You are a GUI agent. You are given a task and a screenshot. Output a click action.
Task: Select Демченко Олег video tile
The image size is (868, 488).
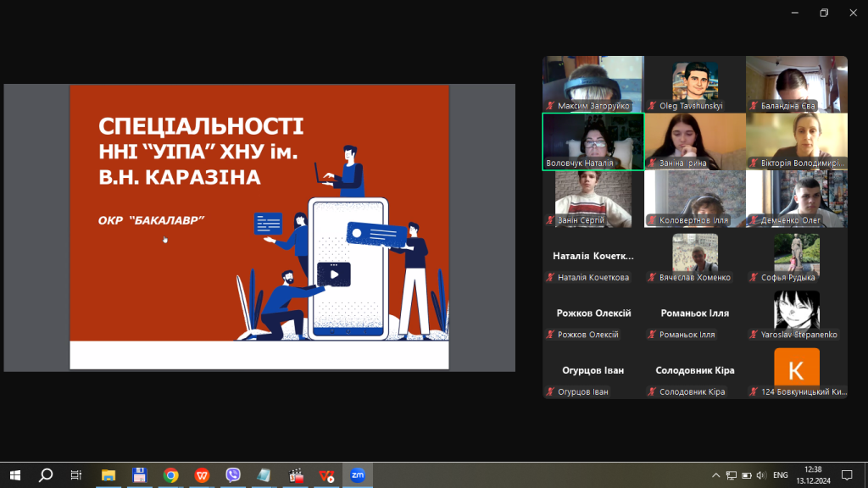tap(797, 198)
